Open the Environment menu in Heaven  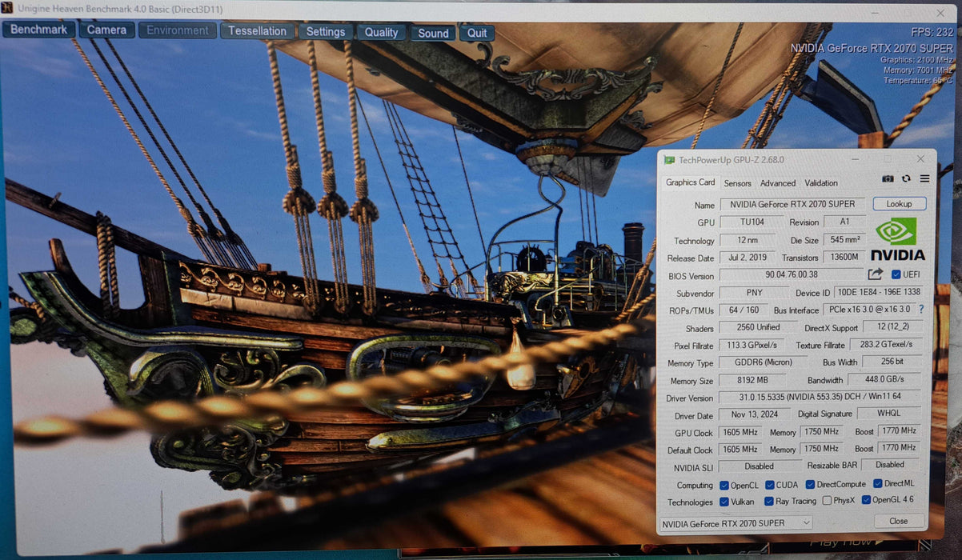178,30
